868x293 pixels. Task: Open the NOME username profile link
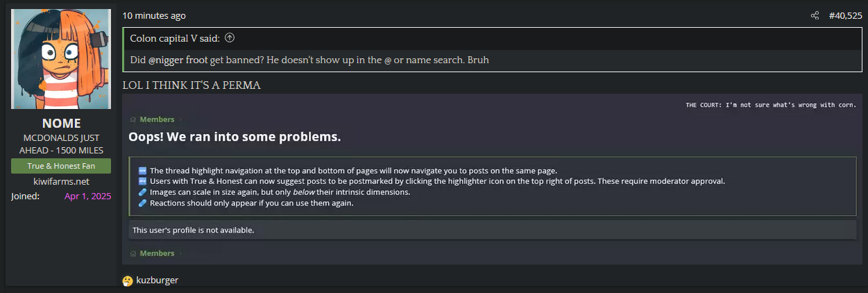tap(61, 123)
